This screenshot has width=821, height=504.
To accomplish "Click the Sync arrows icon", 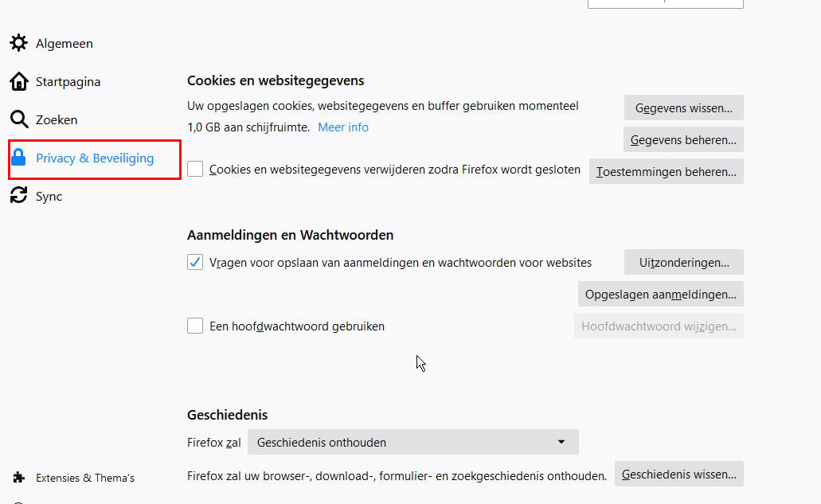I will 18,196.
